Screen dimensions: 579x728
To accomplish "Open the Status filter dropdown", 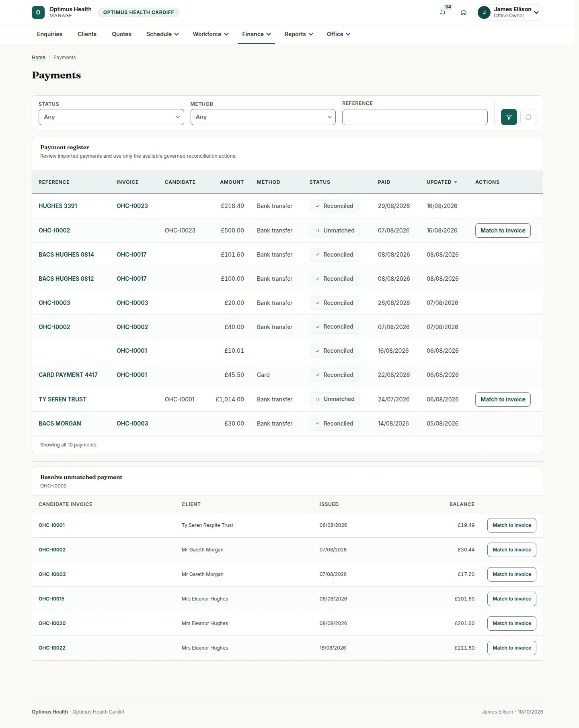I will pyautogui.click(x=111, y=117).
